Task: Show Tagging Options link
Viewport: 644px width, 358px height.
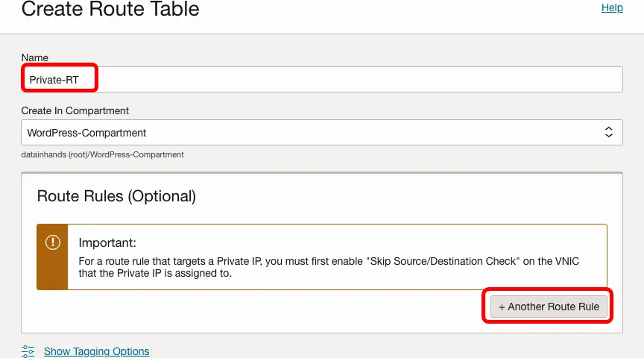Action: [x=96, y=351]
